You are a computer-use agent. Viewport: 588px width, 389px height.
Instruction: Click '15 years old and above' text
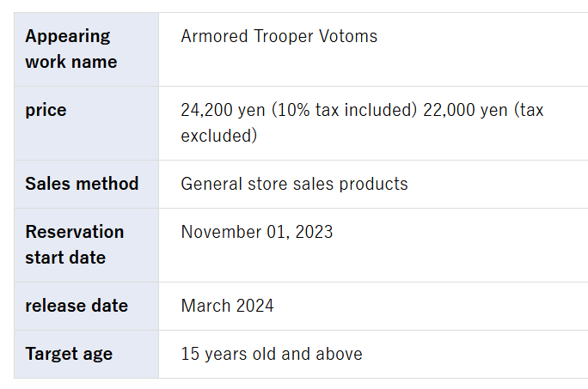[x=272, y=354]
